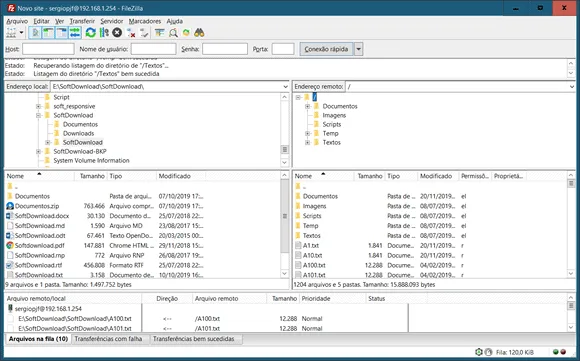Toggle message log display
This screenshot has width=580, height=361.
[35, 33]
